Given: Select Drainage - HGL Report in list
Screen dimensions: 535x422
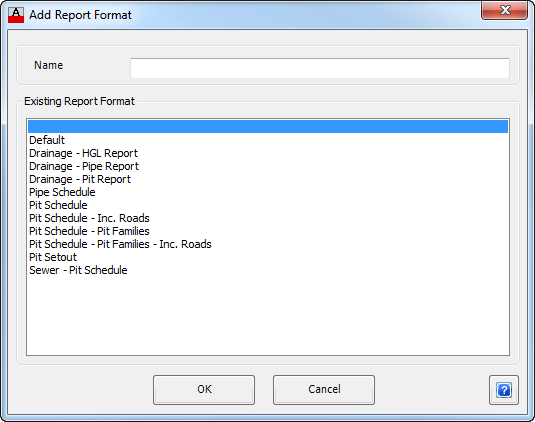Looking at the screenshot, I should click(83, 153).
